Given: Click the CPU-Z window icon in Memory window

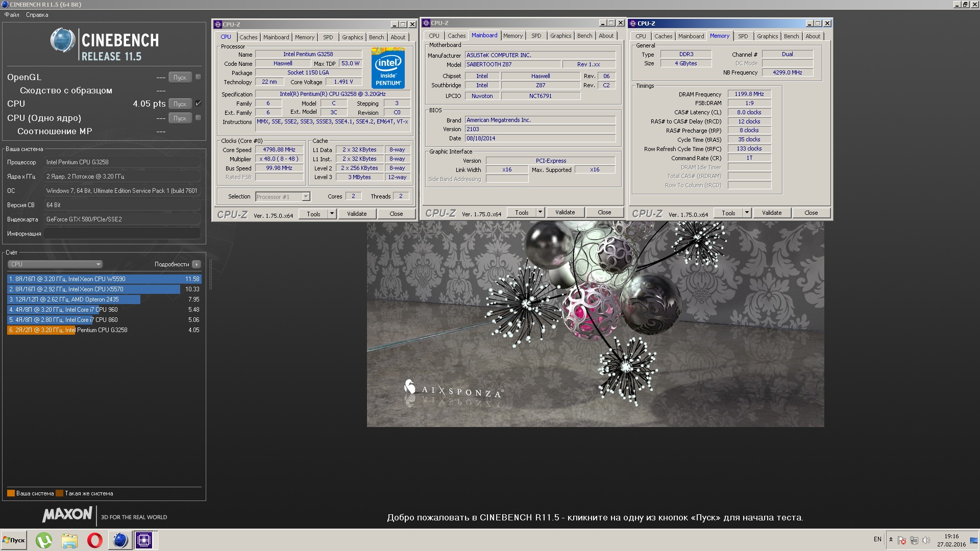Looking at the screenshot, I should coord(633,23).
